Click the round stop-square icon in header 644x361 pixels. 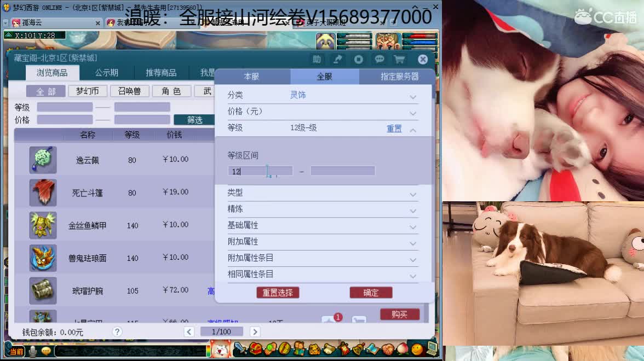(359, 60)
